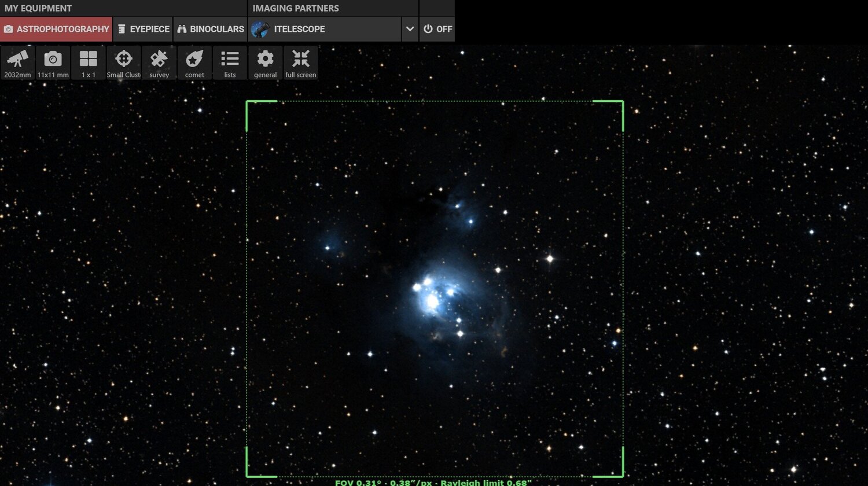Open the Small Cluster target tool

coord(124,62)
